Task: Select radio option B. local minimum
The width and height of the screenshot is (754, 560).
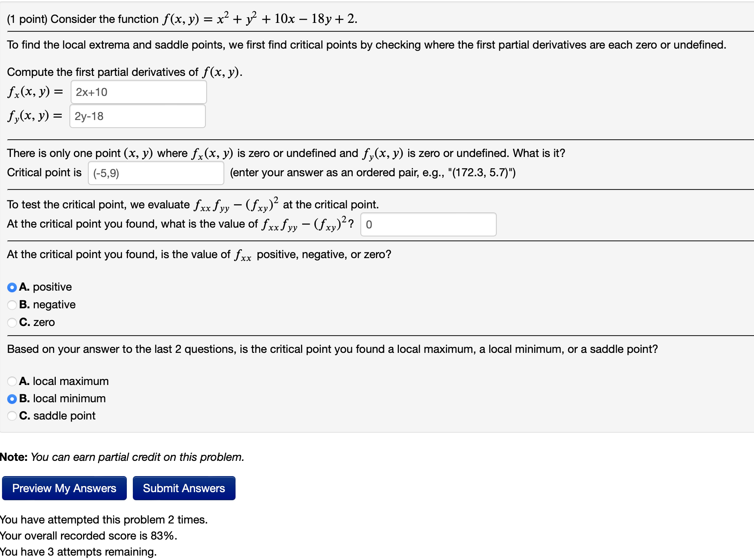Action: [12, 398]
